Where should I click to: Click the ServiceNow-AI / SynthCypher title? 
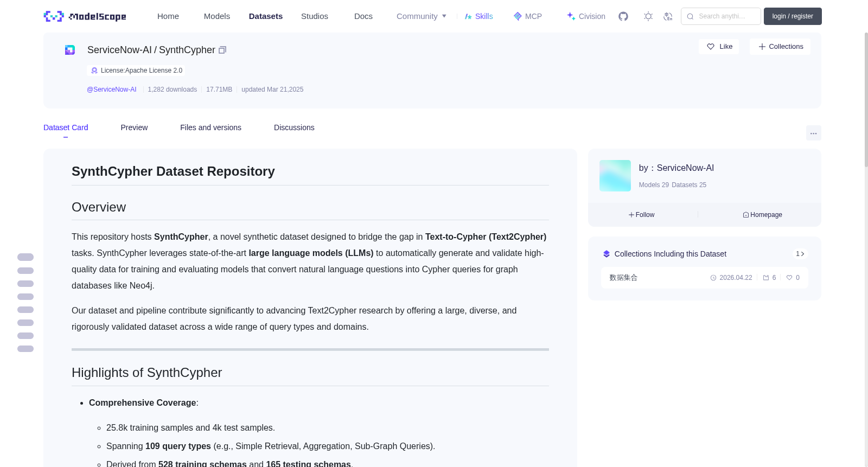point(151,50)
